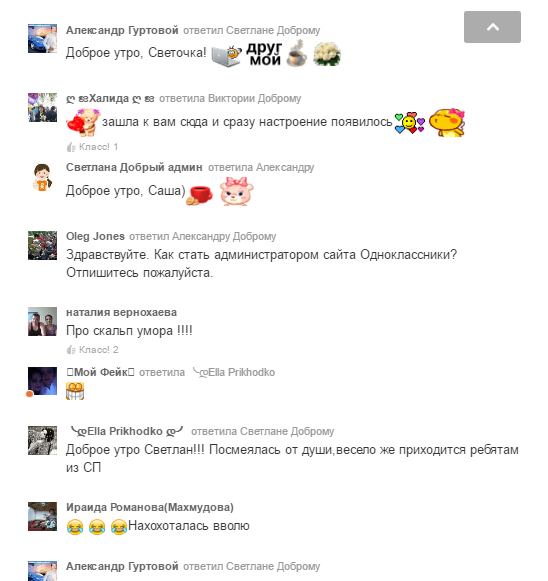Open the Ella Prikhodko reply target link

234,372
